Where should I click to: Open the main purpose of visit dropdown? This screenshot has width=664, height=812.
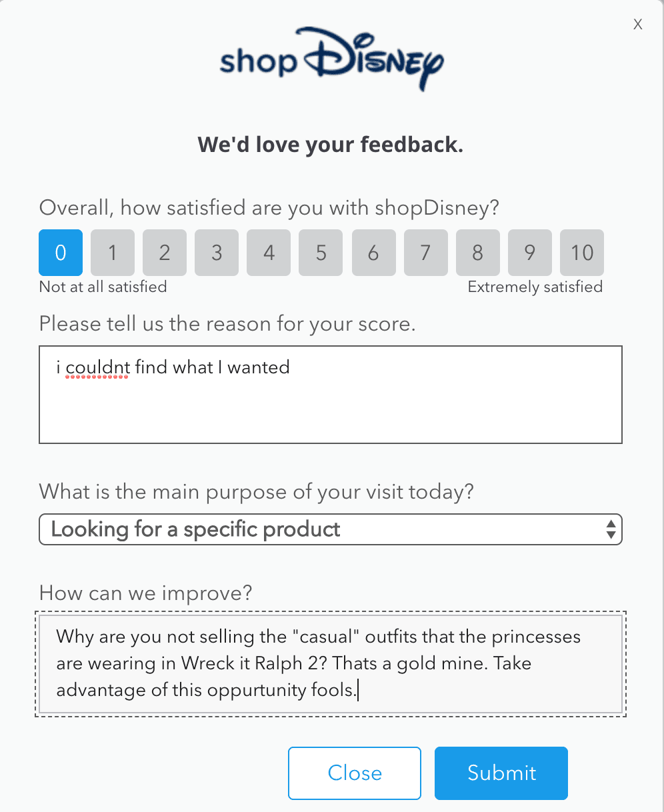tap(331, 529)
